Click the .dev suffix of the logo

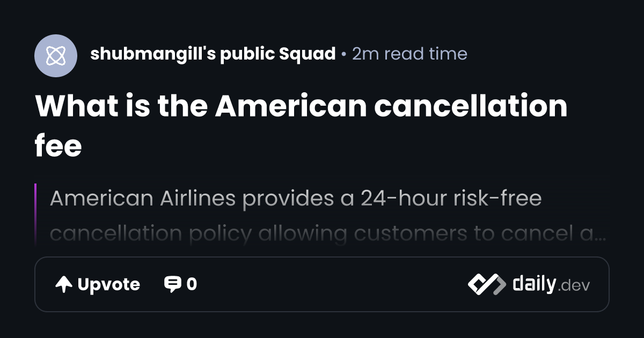click(573, 286)
